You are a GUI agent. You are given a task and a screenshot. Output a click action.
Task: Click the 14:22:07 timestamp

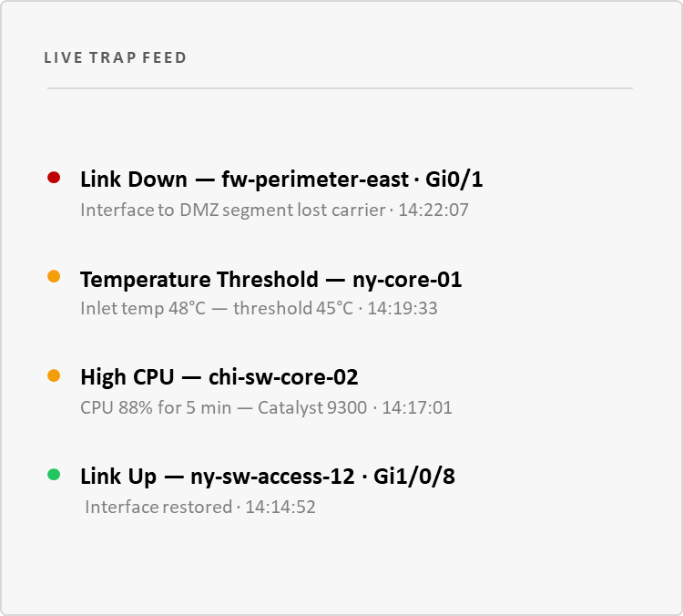433,210
